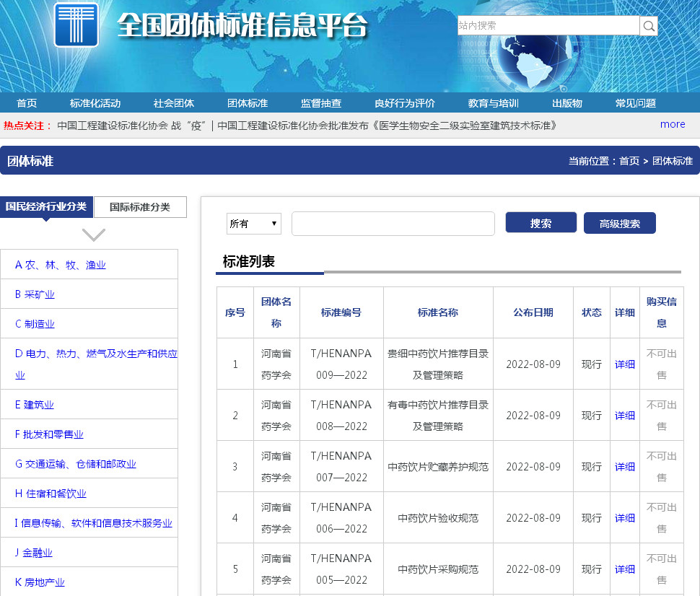Click the magnifier search icon in header
The height and width of the screenshot is (596, 700).
click(x=649, y=26)
